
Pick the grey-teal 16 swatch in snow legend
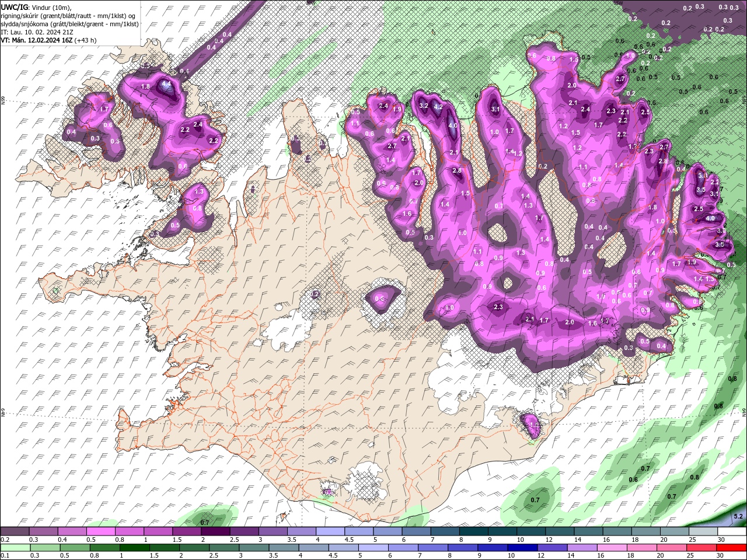617,531
